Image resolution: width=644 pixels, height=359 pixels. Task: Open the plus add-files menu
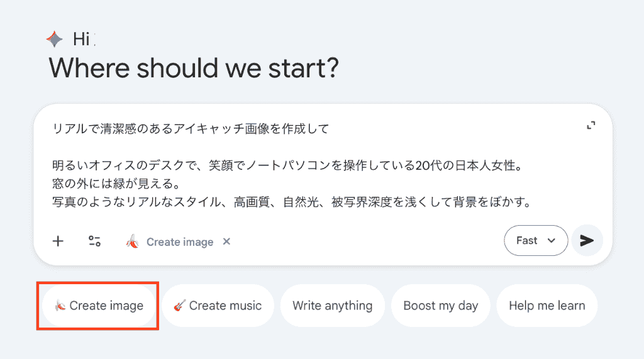(x=58, y=241)
